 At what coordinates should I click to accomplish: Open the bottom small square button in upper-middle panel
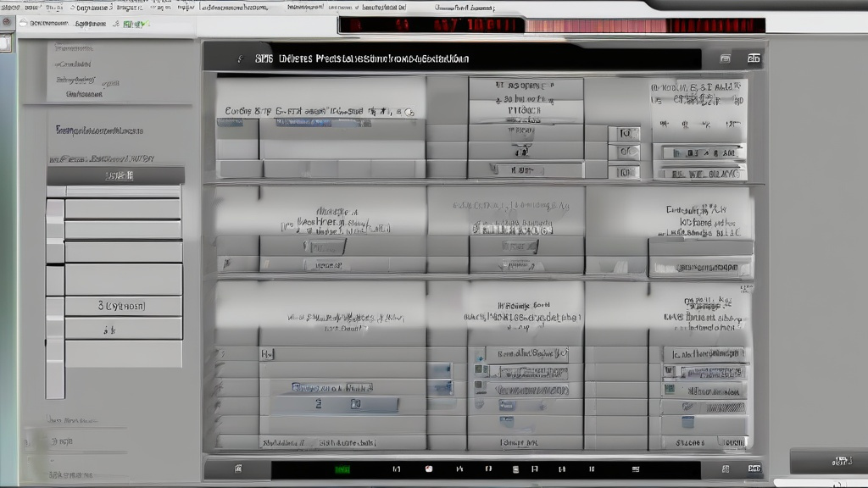(626, 172)
